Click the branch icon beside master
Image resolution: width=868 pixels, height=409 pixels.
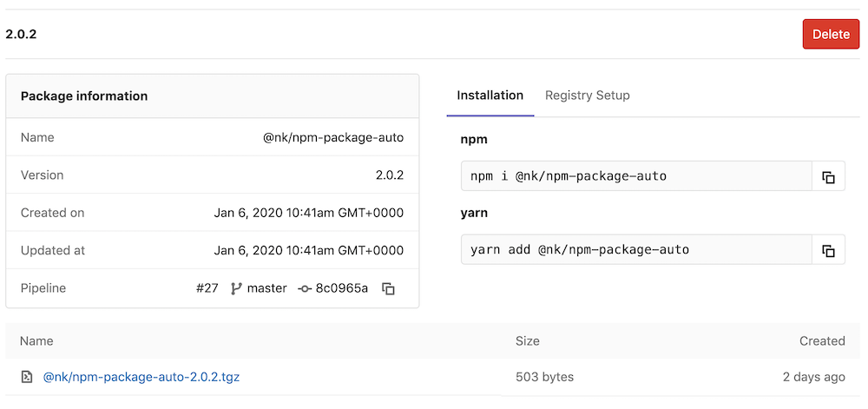[x=236, y=288]
